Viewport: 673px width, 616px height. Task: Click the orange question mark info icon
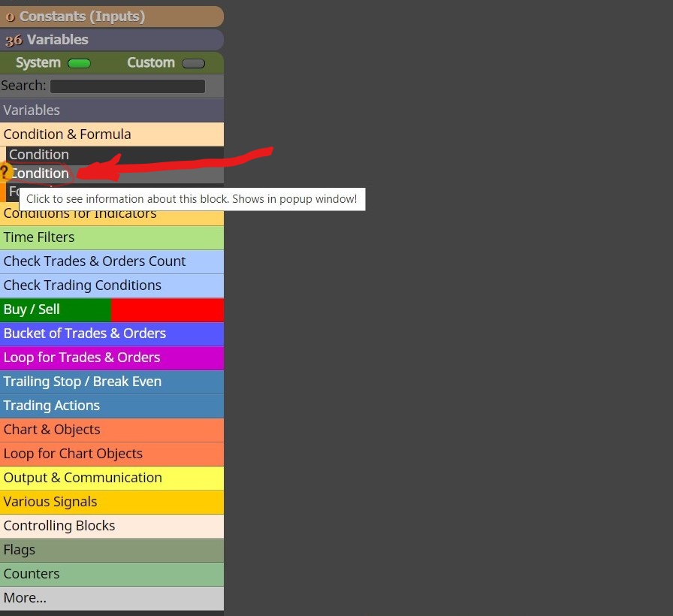click(5, 172)
